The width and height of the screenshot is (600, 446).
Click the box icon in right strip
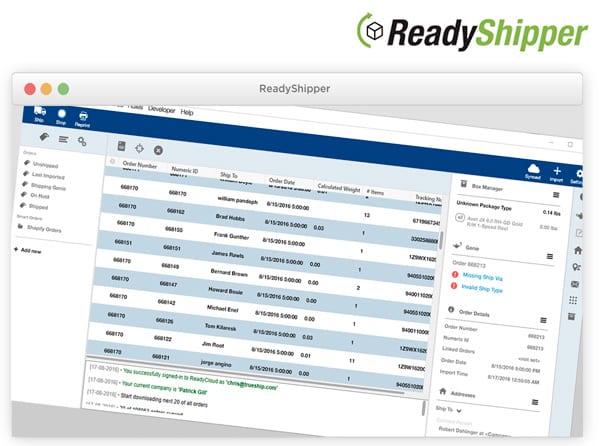click(x=571, y=316)
